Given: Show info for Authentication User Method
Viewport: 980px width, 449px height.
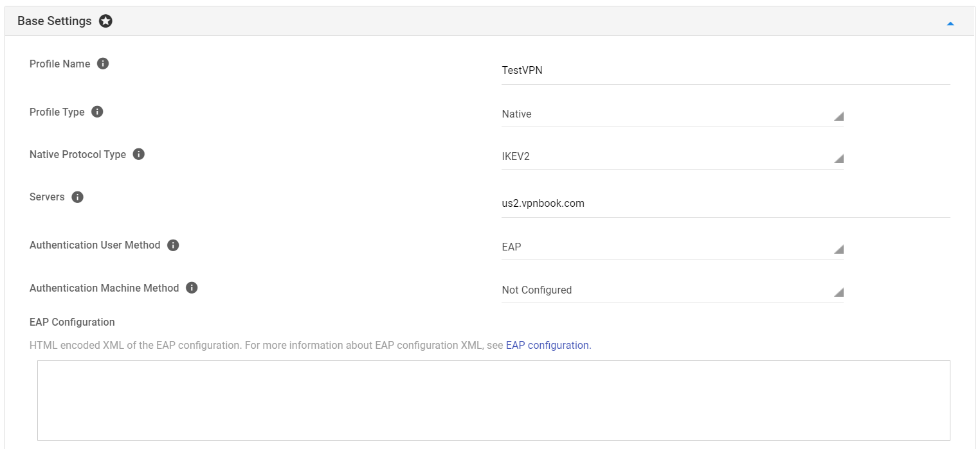Looking at the screenshot, I should (173, 245).
